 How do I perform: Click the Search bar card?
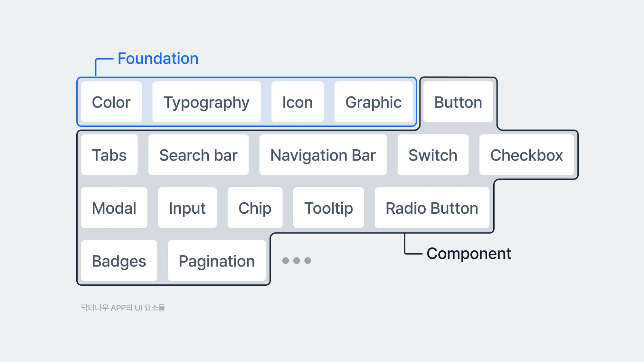(198, 155)
